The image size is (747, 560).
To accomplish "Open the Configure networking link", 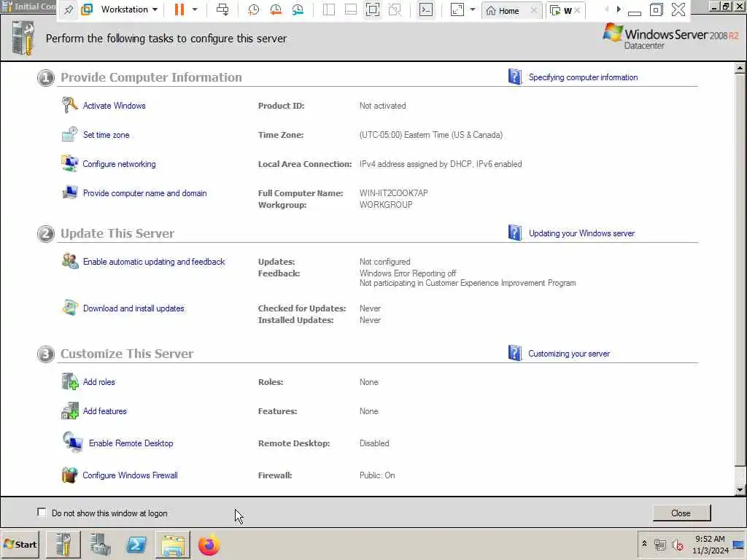I will [119, 164].
